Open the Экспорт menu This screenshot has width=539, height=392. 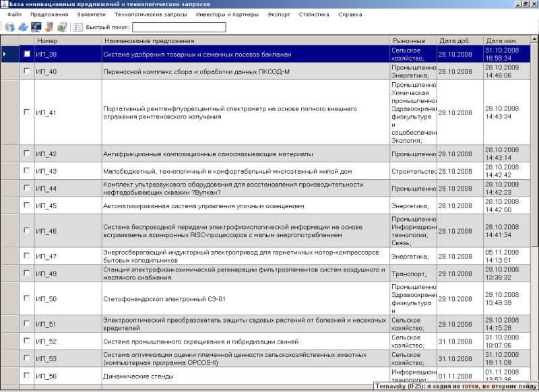click(x=279, y=14)
